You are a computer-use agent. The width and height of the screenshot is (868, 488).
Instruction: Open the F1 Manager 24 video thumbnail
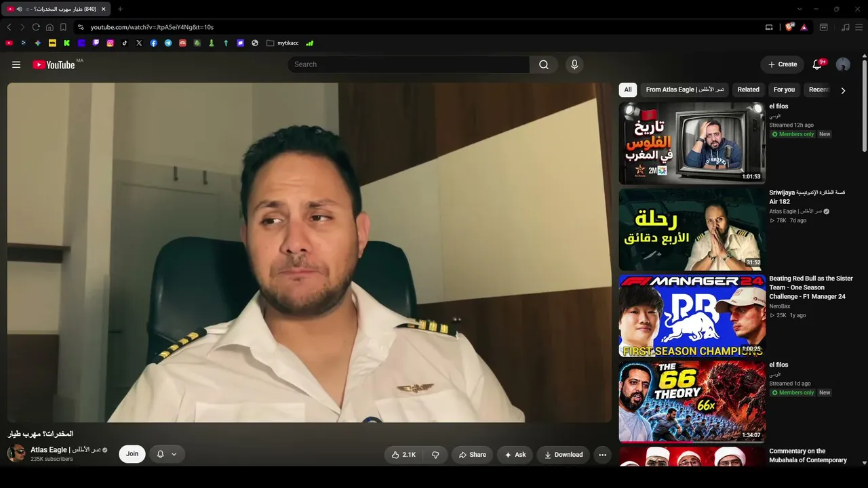[x=692, y=315]
